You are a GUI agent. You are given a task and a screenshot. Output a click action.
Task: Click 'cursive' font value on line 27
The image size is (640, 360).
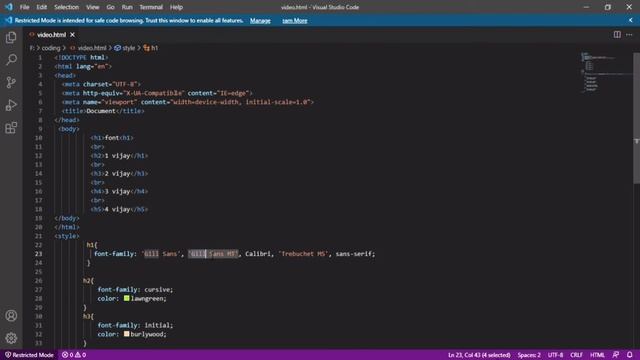157,289
